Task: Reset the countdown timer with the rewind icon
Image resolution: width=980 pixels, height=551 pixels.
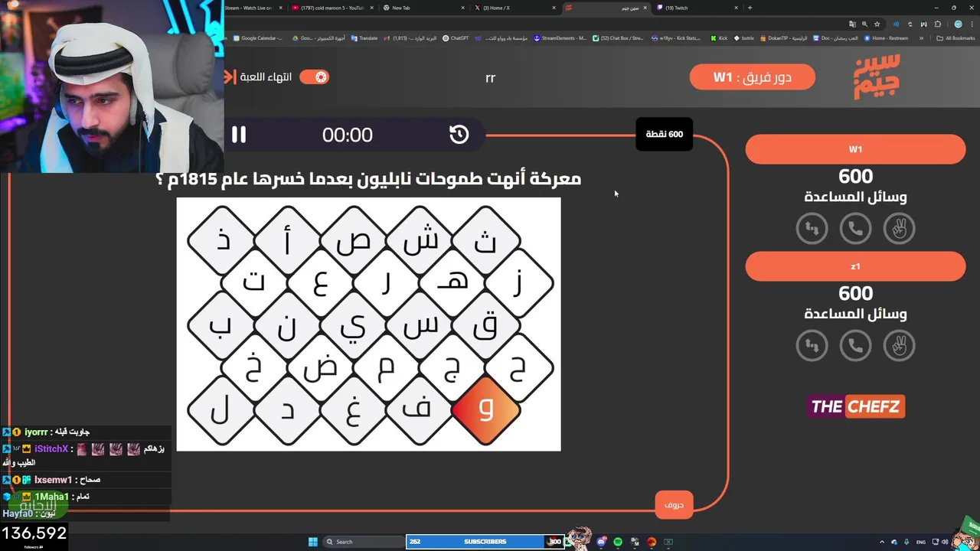Action: point(459,135)
